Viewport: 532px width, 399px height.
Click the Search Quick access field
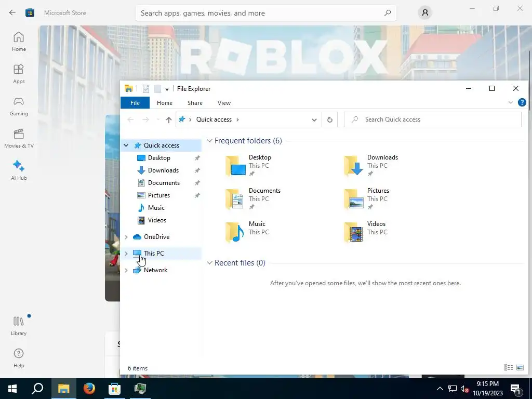(433, 119)
